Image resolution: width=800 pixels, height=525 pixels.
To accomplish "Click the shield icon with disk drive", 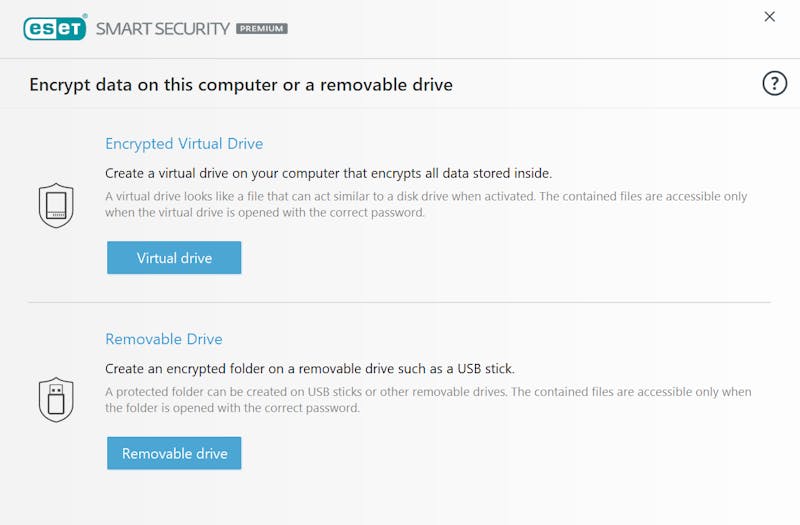I will point(56,205).
